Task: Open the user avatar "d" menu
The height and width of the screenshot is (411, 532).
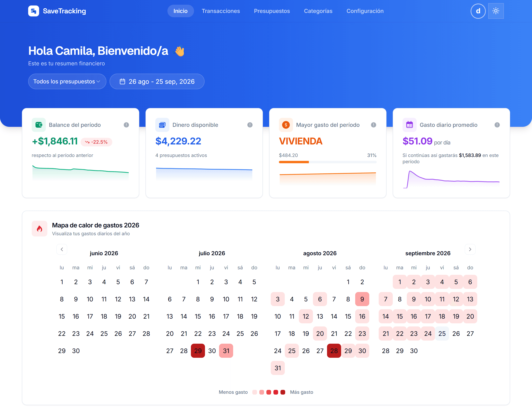Action: click(478, 11)
